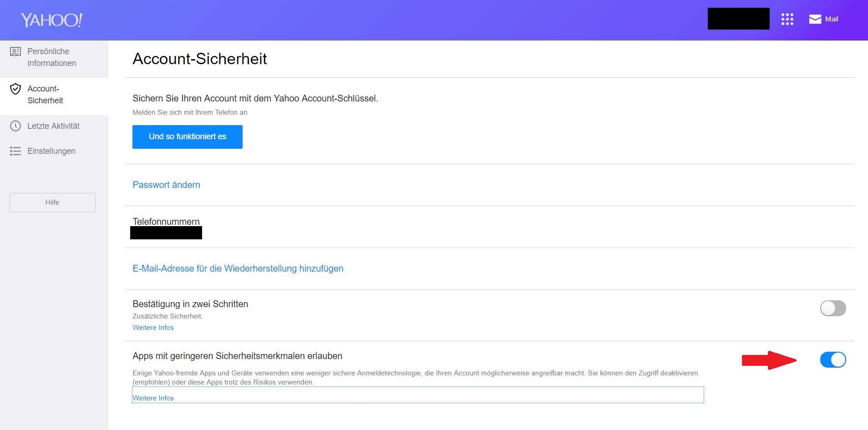Select Account-Sicherheit in the sidebar

(x=54, y=96)
